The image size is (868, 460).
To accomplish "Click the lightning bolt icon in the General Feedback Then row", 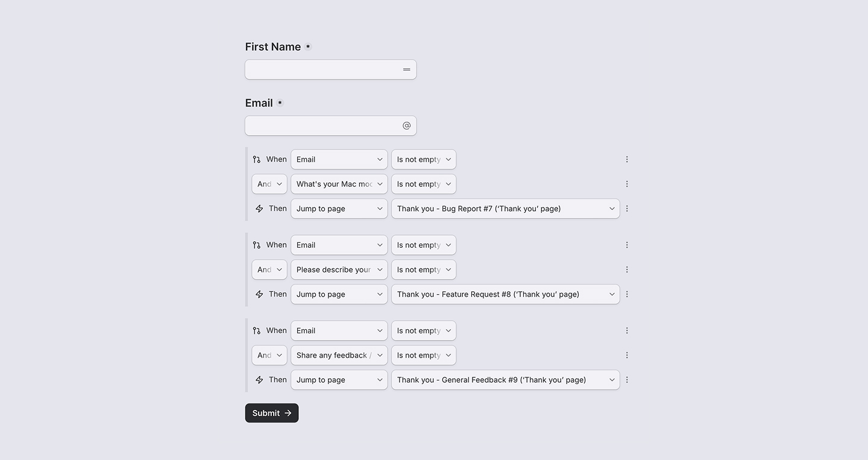I will pyautogui.click(x=259, y=379).
